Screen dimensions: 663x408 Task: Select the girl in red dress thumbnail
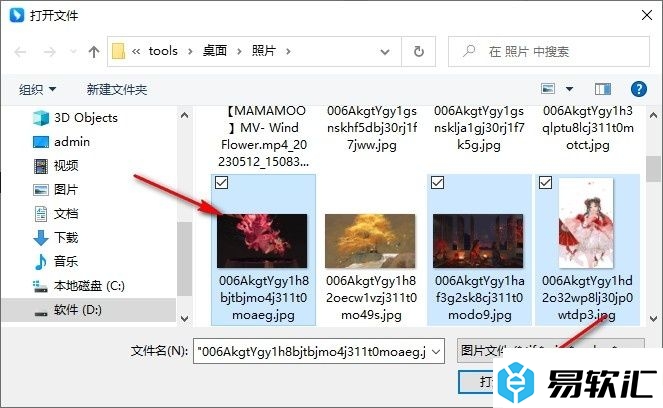click(586, 223)
